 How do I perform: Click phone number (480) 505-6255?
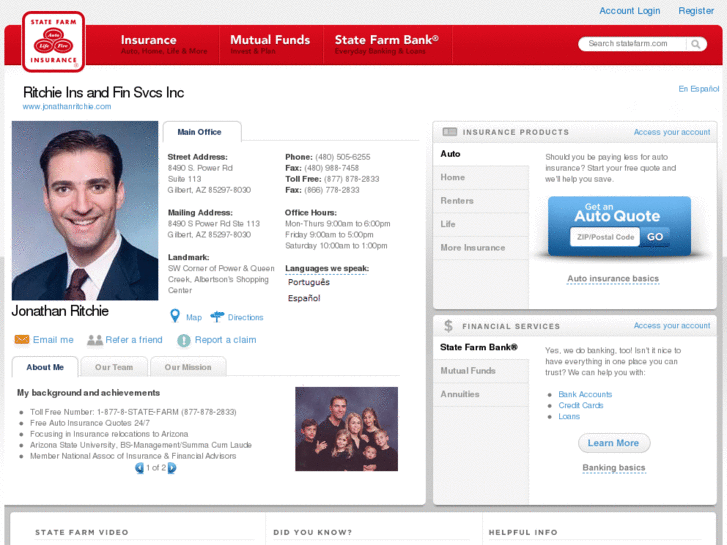[x=343, y=157]
